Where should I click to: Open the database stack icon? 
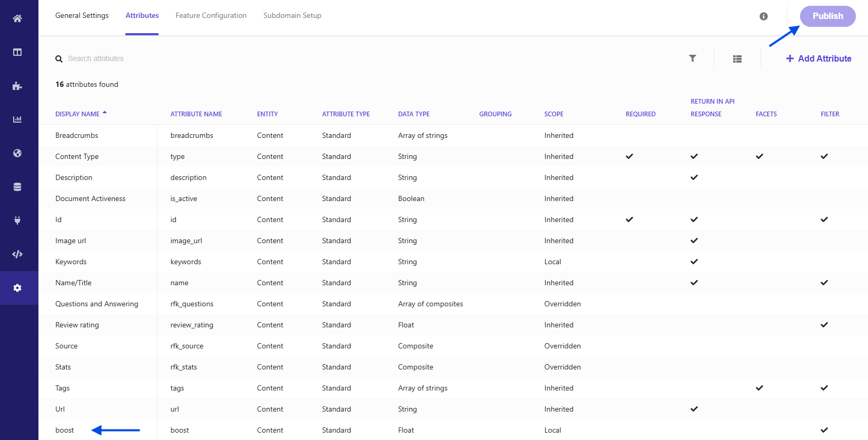coord(17,187)
